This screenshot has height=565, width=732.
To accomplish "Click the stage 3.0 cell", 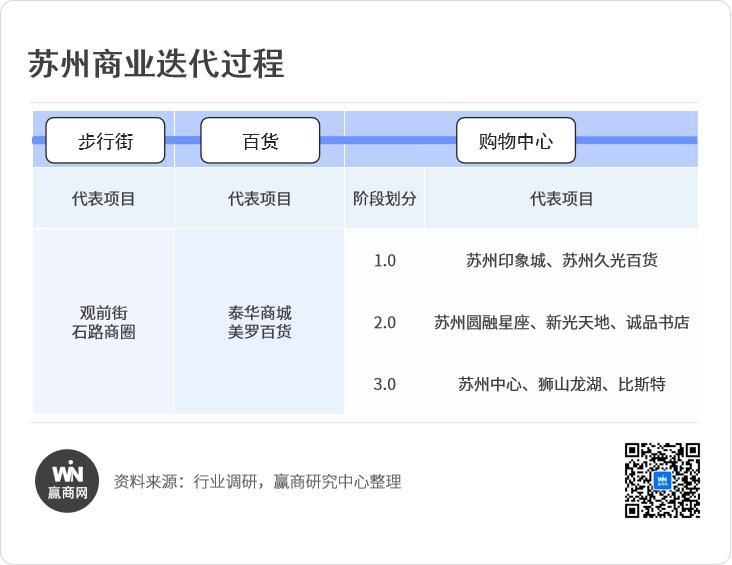I will (385, 385).
